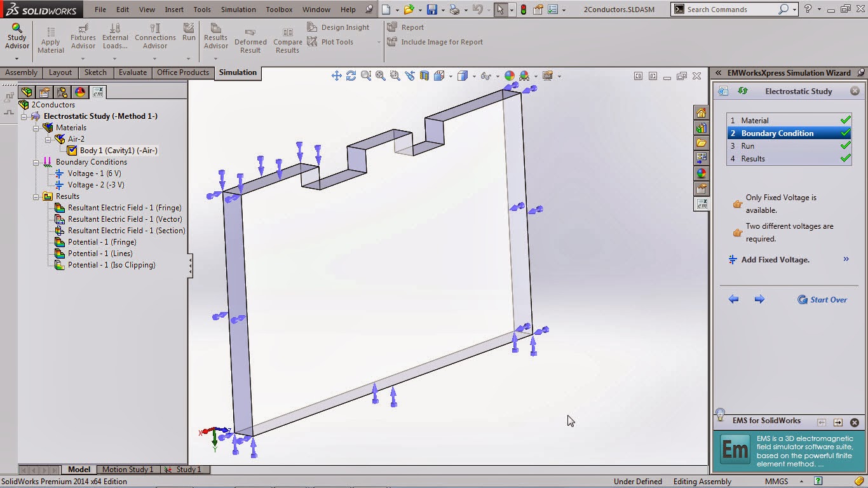Open the EMWorks em tab in the FeatureManager
The image size is (868, 488).
tap(98, 91)
